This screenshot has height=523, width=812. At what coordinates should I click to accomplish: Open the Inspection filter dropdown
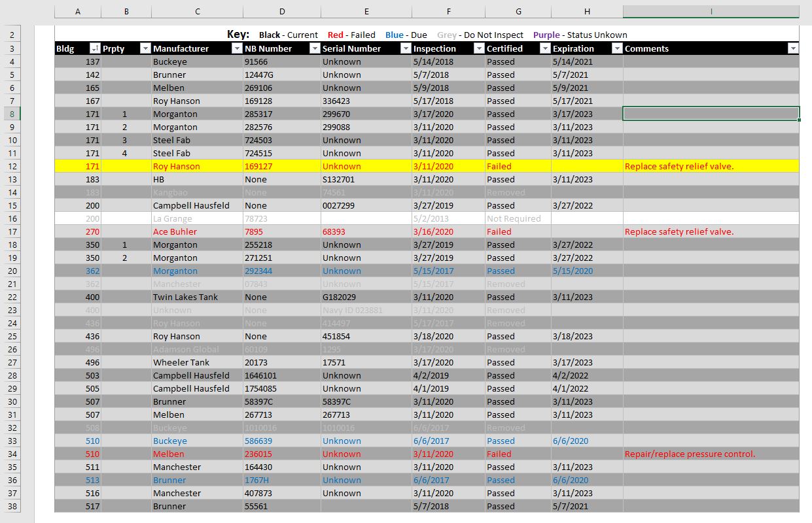479,48
